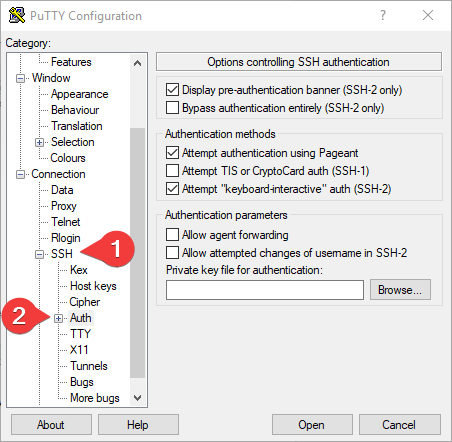This screenshot has height=442, width=452.
Task: Uncheck Display pre-authentication banner
Action: 172,90
